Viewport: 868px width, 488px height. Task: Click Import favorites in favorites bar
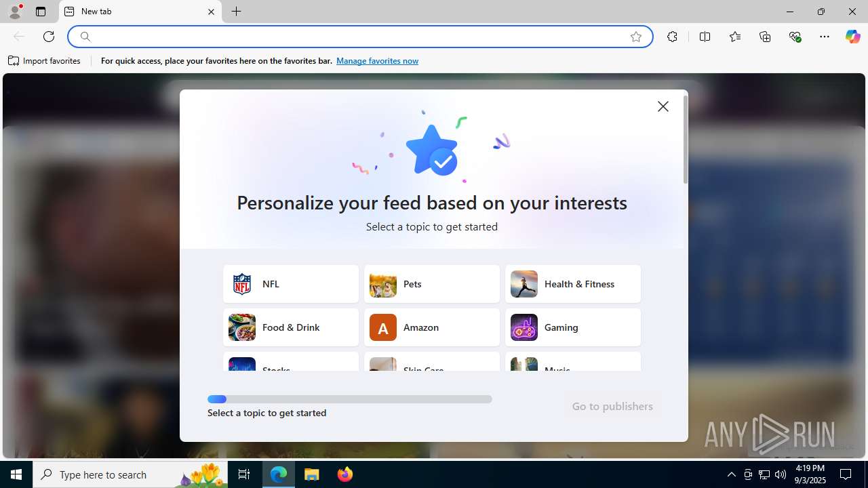pyautogui.click(x=44, y=61)
